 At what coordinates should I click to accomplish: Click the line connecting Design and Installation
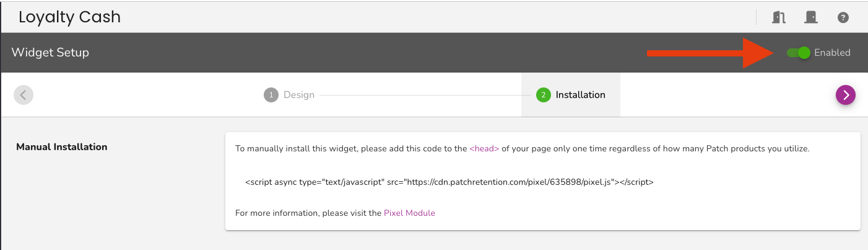425,95
